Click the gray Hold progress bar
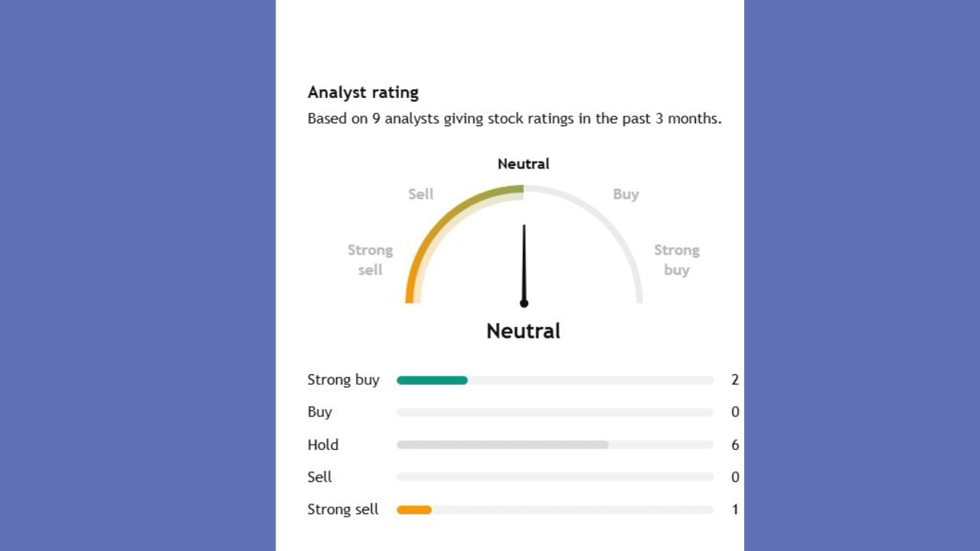 [x=502, y=445]
